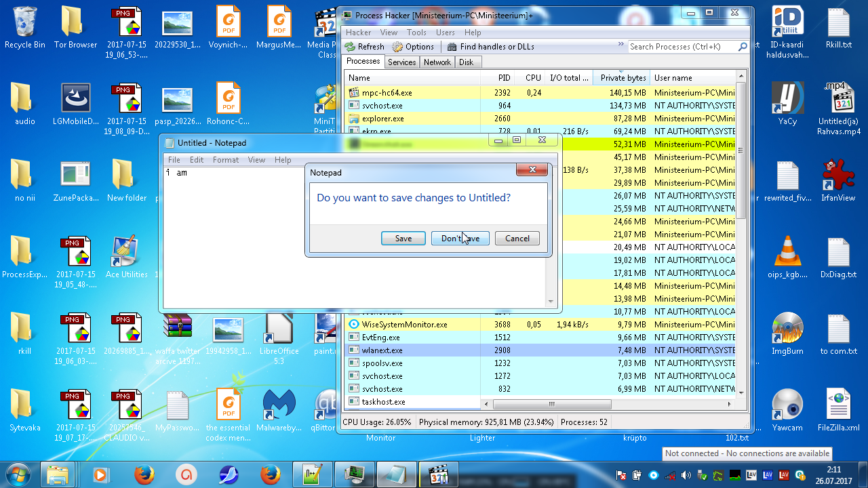This screenshot has width=868, height=488.
Task: Select ID-kaardi haldusvahend desktop shortcut
Action: click(x=787, y=33)
